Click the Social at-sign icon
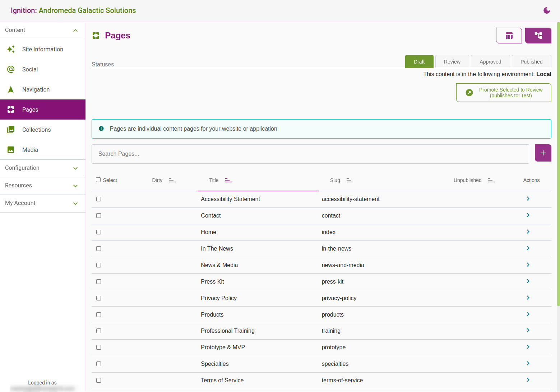560x392 pixels. click(11, 69)
